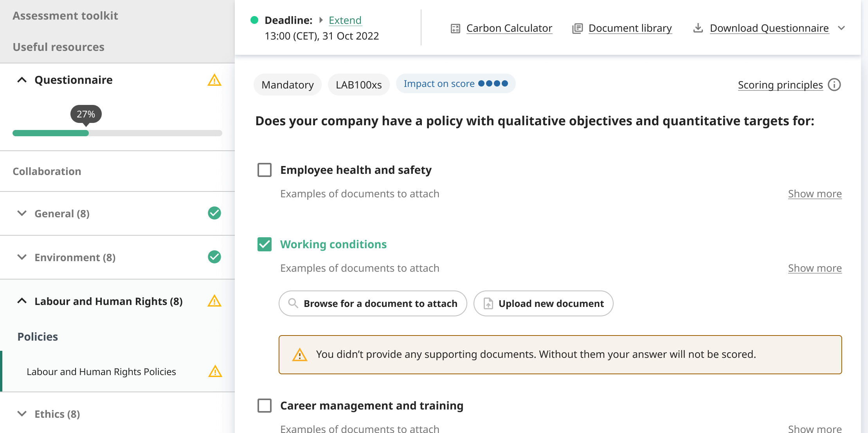Image resolution: width=868 pixels, height=433 pixels.
Task: Check Career management and training checkbox
Action: pos(265,406)
